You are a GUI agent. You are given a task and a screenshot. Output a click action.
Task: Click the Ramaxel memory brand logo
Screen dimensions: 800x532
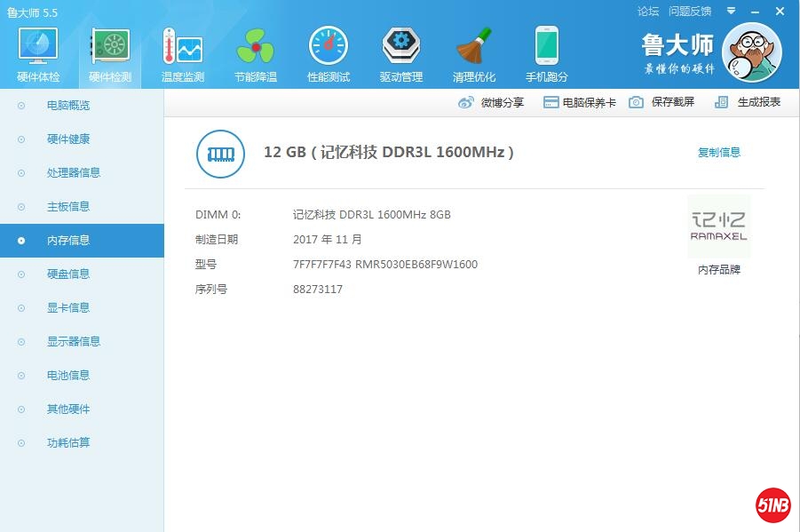(718, 226)
